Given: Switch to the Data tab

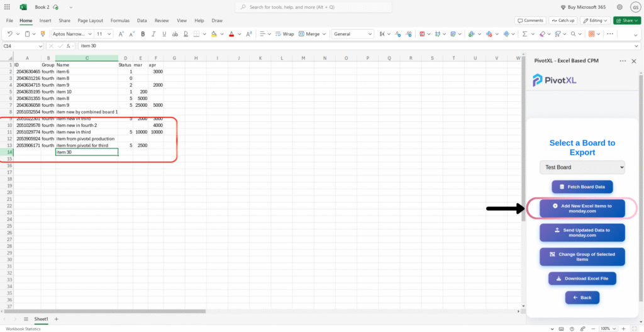Looking at the screenshot, I should click(142, 21).
